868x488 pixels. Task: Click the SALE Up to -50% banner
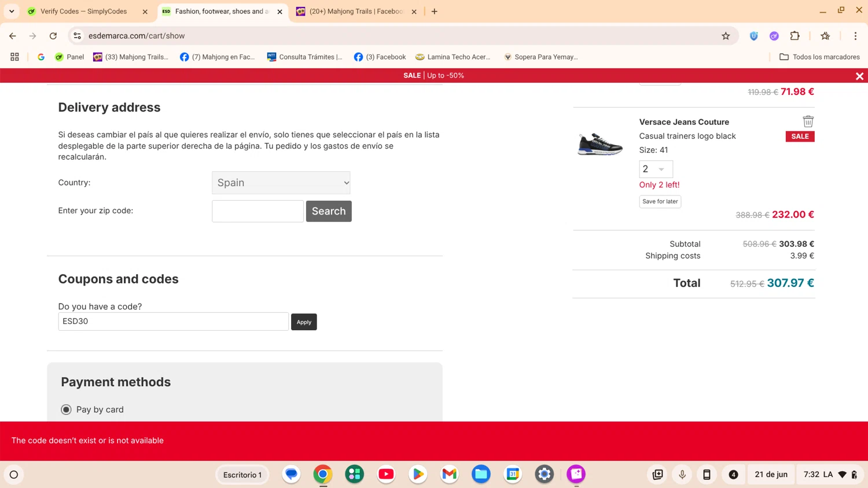coord(433,76)
